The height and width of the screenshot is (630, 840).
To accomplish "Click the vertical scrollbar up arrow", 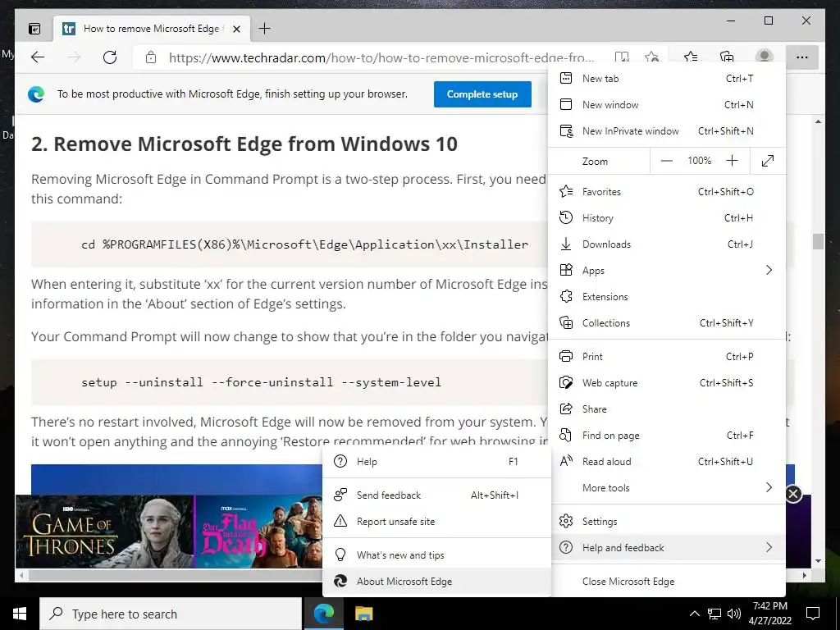I will (818, 122).
